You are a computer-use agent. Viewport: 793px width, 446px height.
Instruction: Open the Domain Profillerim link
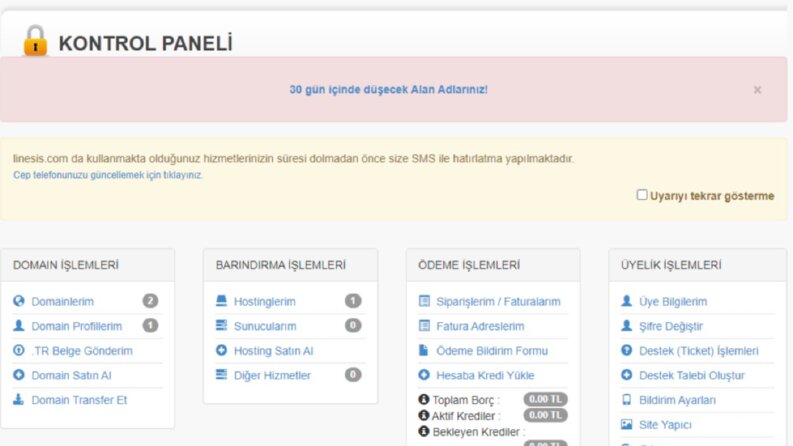[x=77, y=326]
